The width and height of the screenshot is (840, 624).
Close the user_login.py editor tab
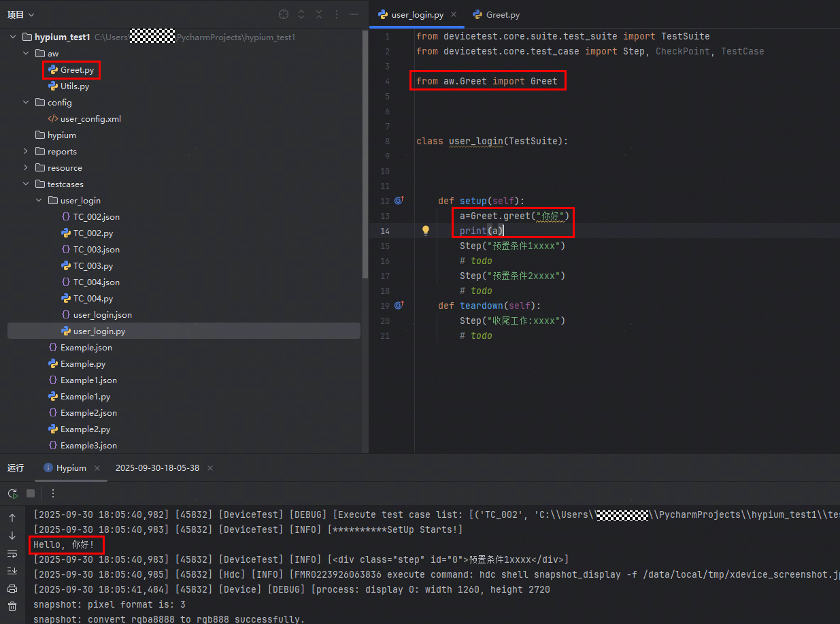pos(455,14)
